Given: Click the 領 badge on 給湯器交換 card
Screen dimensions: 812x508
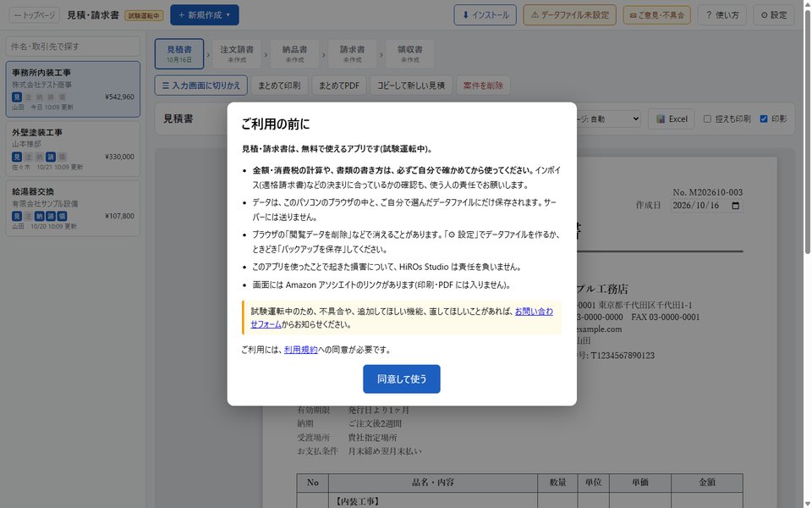Looking at the screenshot, I should (x=62, y=216).
